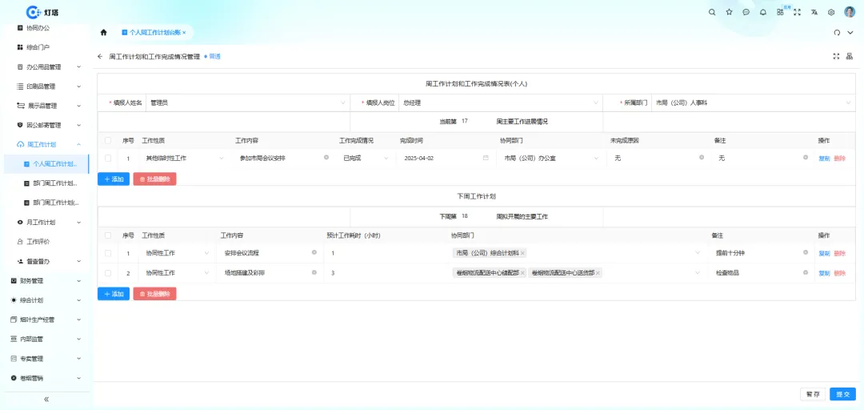864x410 pixels.
Task: Click 批量删除 under the current-week table
Action: pyautogui.click(x=155, y=179)
